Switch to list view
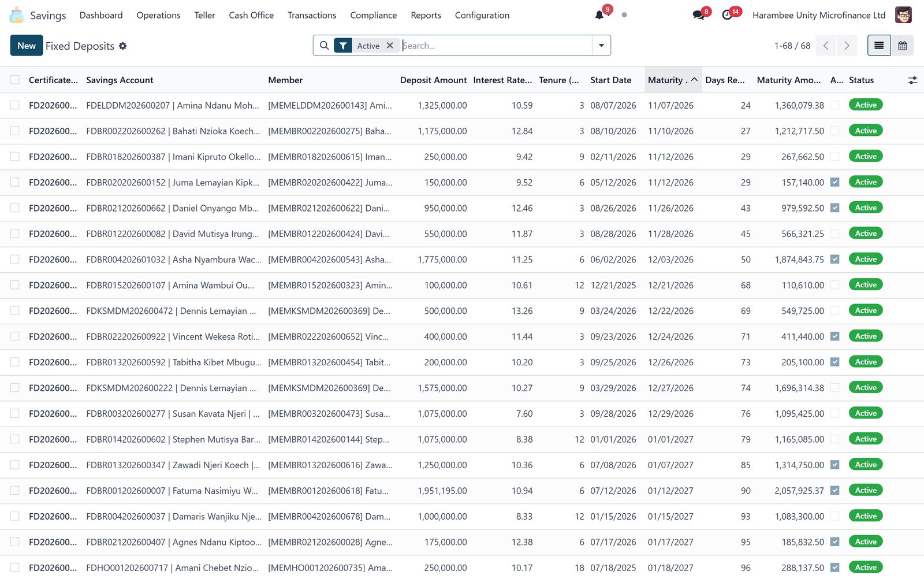 [x=879, y=46]
